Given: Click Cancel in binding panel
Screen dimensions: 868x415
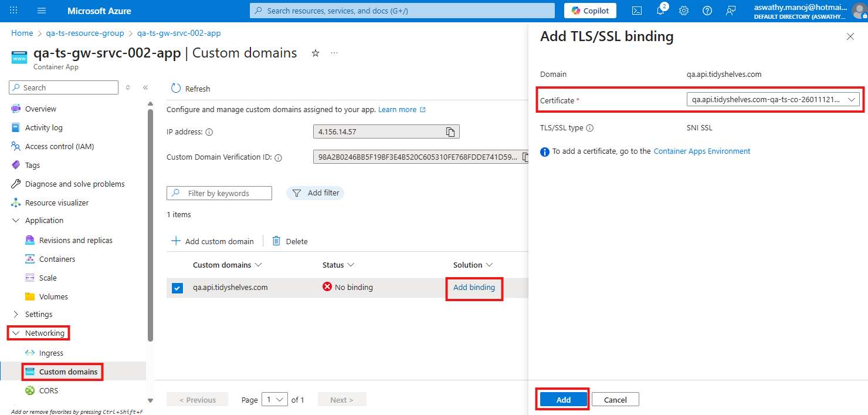Looking at the screenshot, I should pos(615,400).
